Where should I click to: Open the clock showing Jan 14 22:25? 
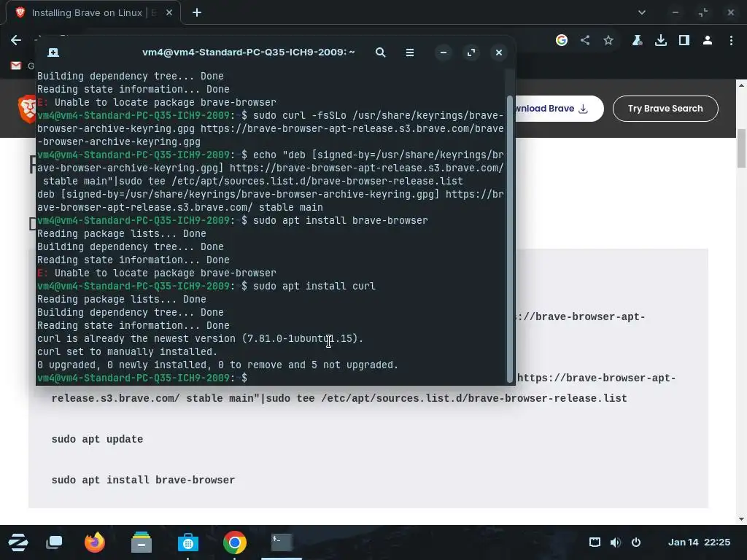pos(699,542)
